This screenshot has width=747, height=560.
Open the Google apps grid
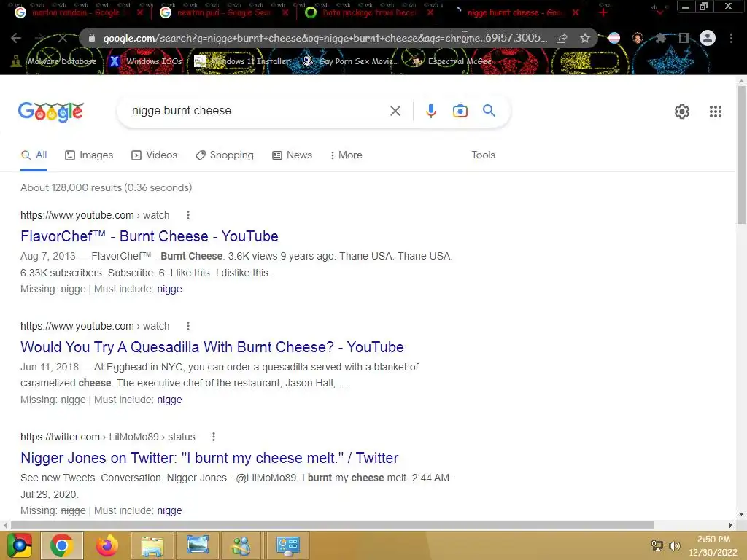tap(716, 112)
